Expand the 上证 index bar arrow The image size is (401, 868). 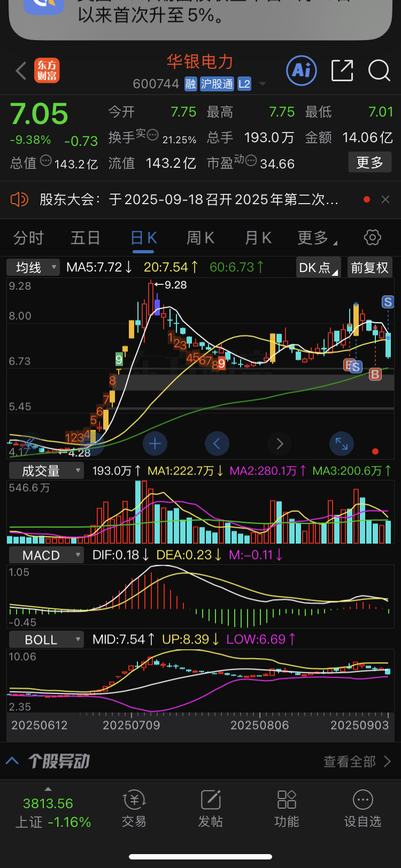tap(48, 789)
